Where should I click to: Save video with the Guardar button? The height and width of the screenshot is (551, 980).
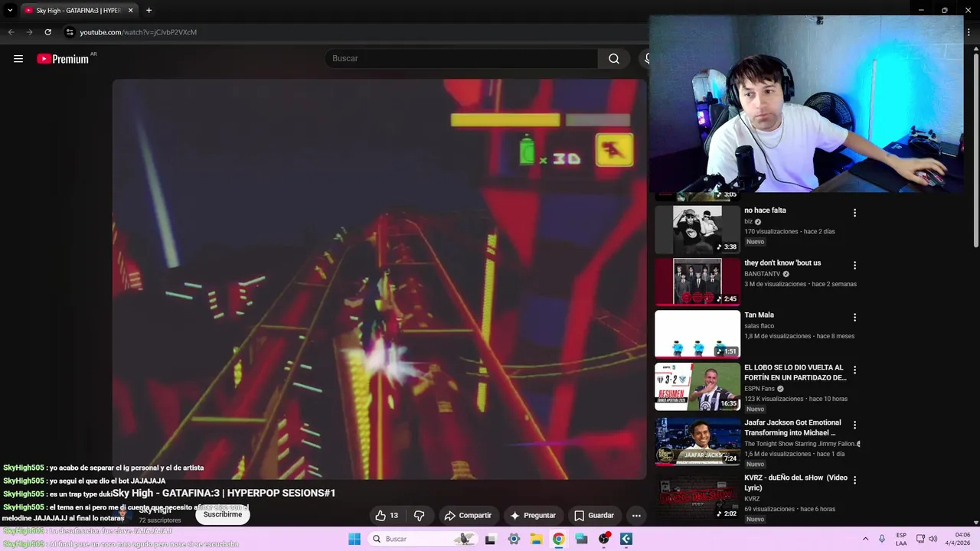[594, 516]
